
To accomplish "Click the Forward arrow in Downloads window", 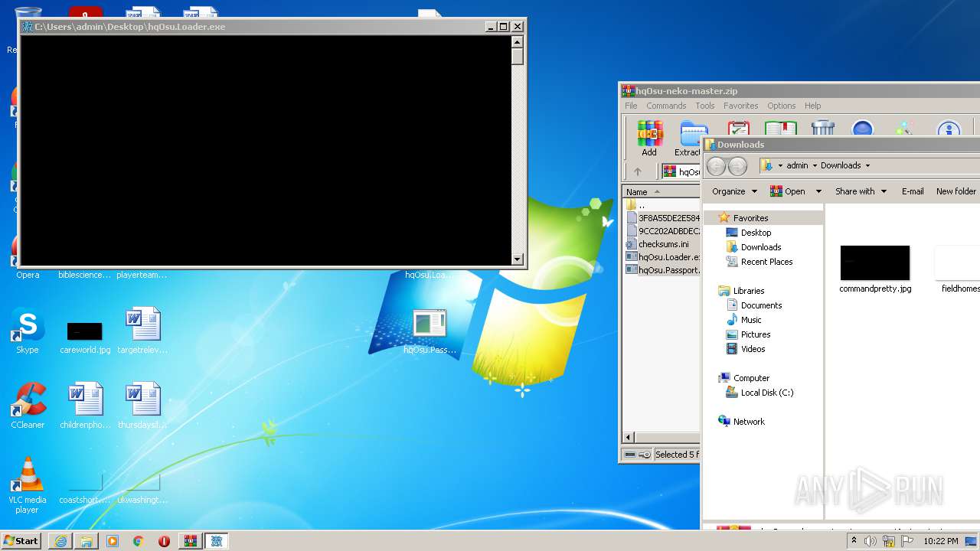I will 737,166.
